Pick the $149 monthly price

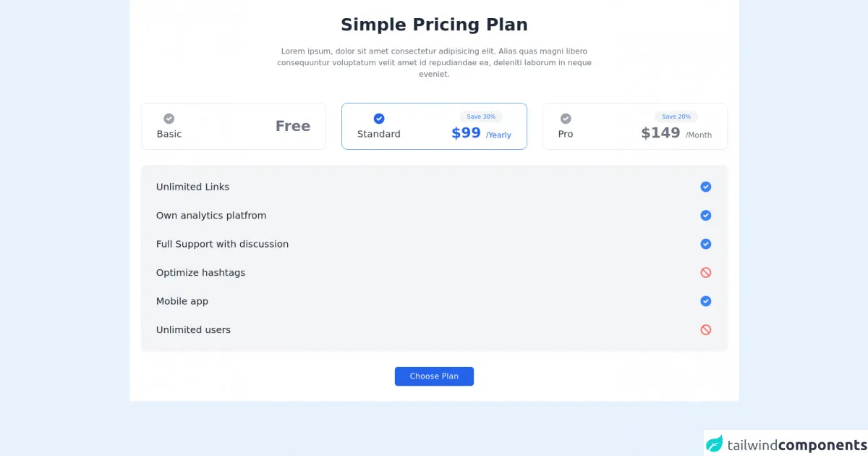click(660, 133)
